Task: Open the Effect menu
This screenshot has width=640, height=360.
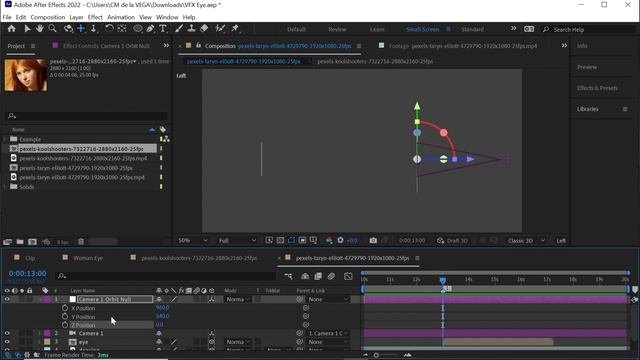Action: point(95,17)
